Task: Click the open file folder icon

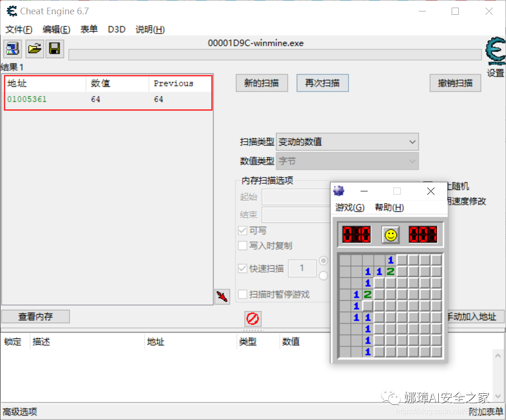Action: pyautogui.click(x=34, y=49)
